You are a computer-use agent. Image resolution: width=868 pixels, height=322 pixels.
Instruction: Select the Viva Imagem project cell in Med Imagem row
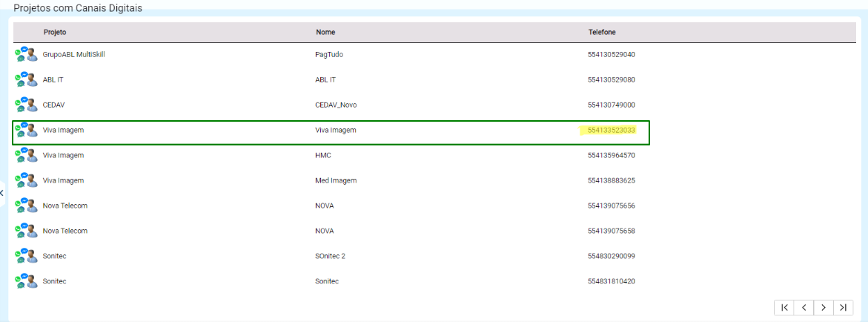point(63,180)
